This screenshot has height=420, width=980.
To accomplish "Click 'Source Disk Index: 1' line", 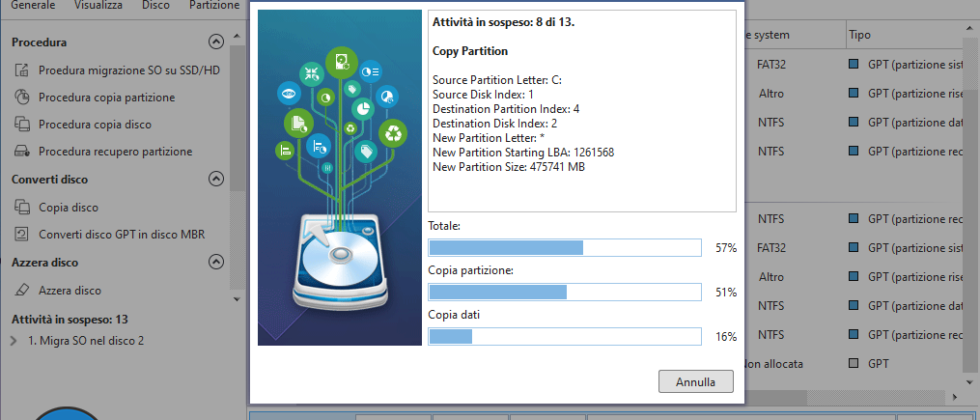I will [482, 94].
